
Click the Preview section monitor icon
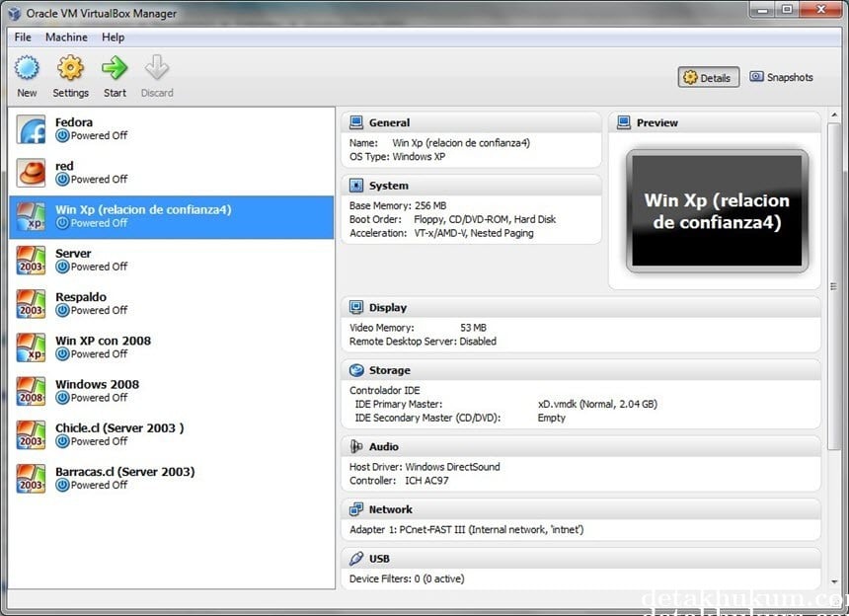[624, 122]
